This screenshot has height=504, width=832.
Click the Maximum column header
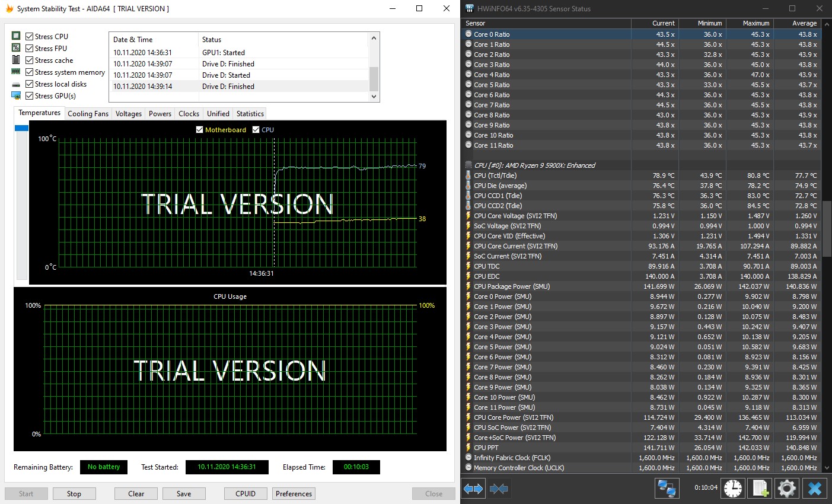(750, 23)
